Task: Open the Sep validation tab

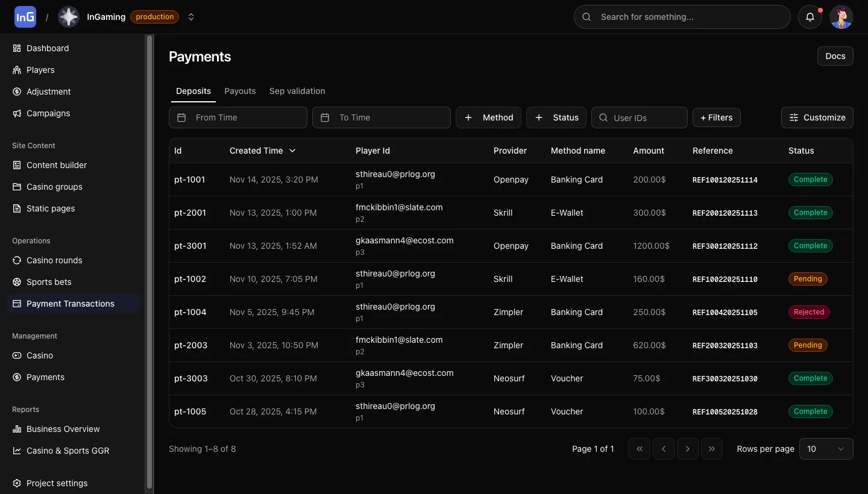Action: coord(297,91)
